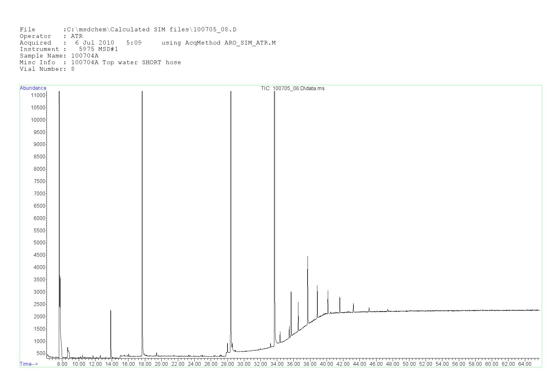Click the tall peak between 28.00 and 30.00
This screenshot has height=392, width=555.
[x=231, y=190]
